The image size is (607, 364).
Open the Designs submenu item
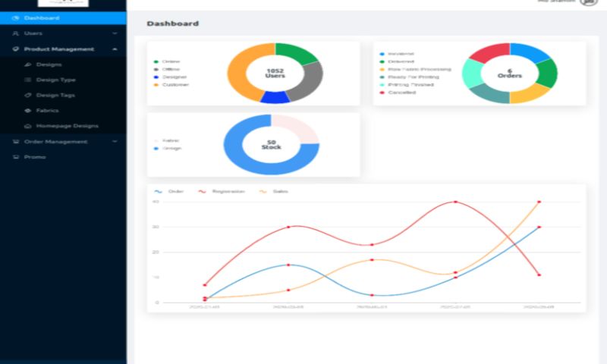pyautogui.click(x=49, y=64)
